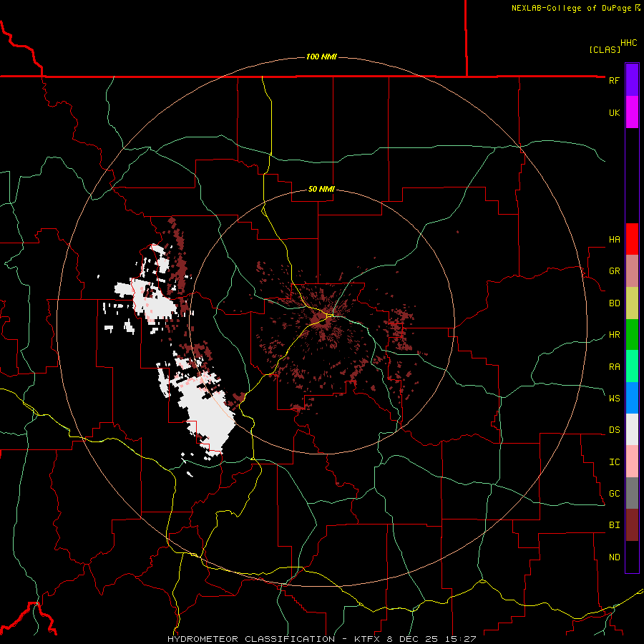The image size is (644, 644).
Task: Pick the RA light green swatch
Action: point(632,366)
